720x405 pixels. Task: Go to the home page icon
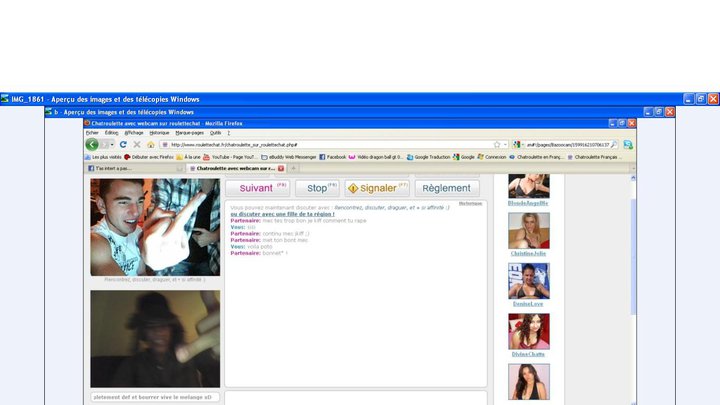click(x=151, y=144)
